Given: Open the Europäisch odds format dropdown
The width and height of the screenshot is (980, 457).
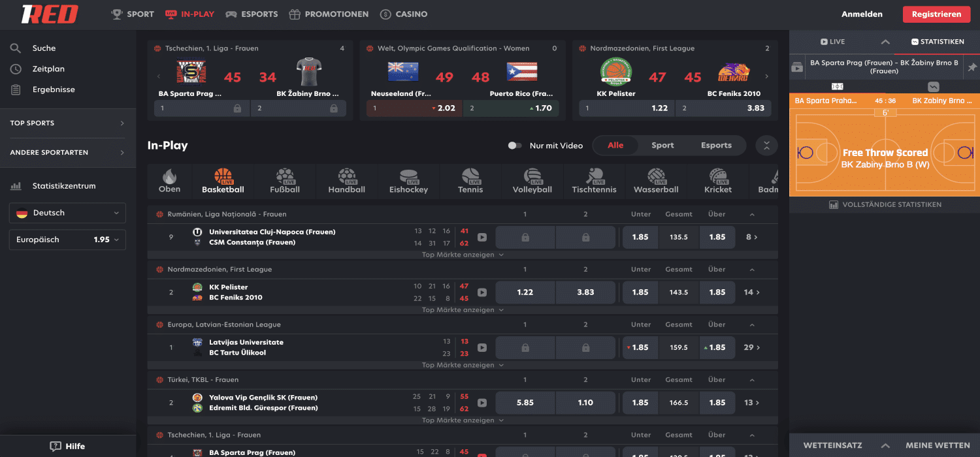Looking at the screenshot, I should [x=67, y=240].
